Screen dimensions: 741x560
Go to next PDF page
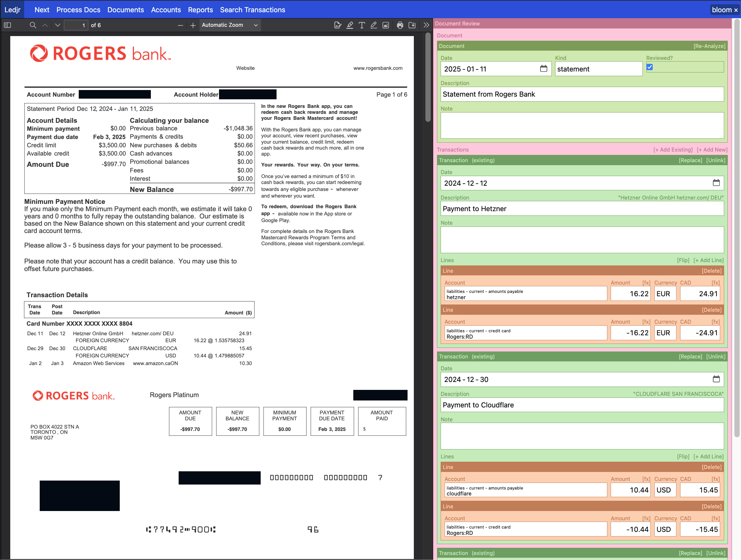point(58,25)
